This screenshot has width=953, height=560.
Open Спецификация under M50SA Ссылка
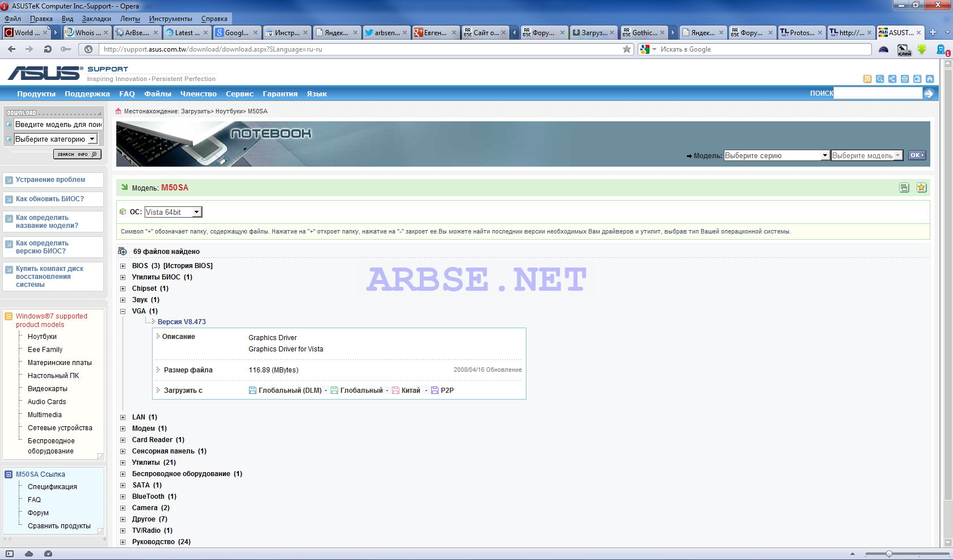tap(52, 487)
